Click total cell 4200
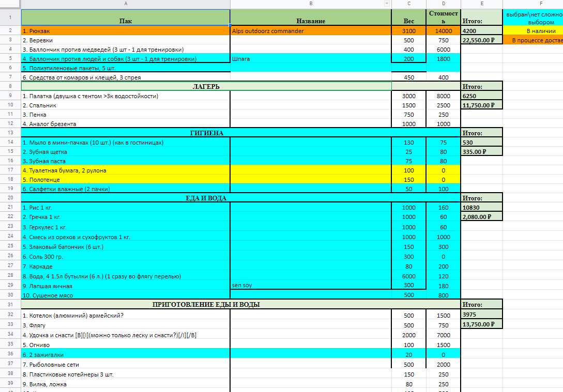Viewport: 563px width, 392px height. click(x=482, y=31)
